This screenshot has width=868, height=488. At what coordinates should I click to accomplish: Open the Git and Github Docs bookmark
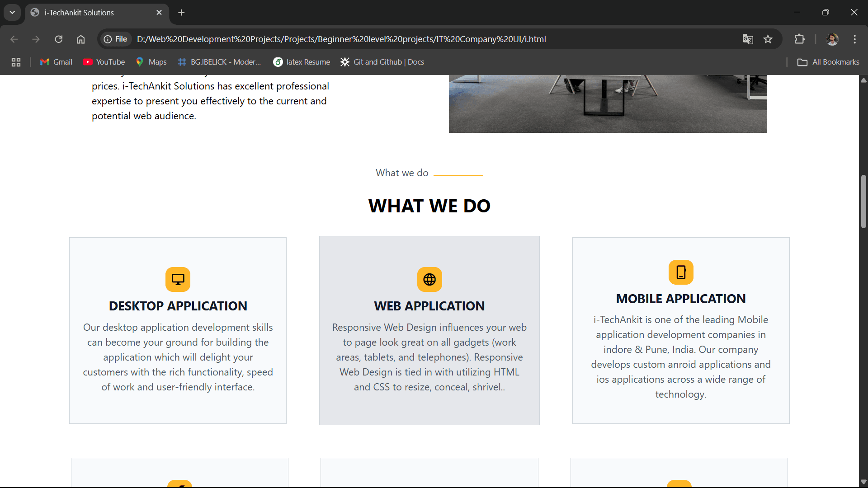coord(382,62)
